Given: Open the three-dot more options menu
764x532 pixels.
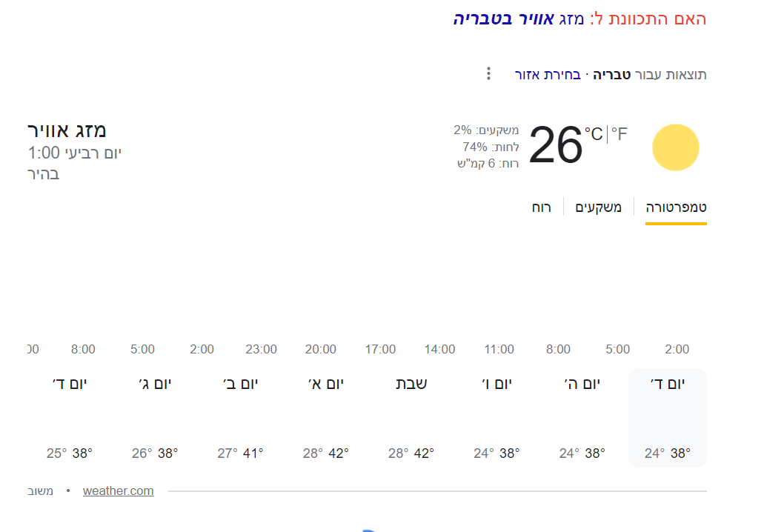Looking at the screenshot, I should coord(488,73).
